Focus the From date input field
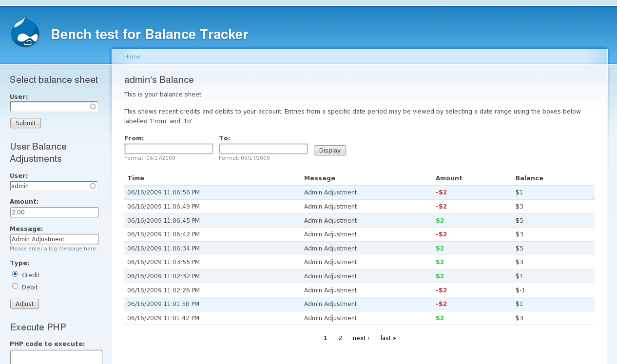 (x=169, y=149)
